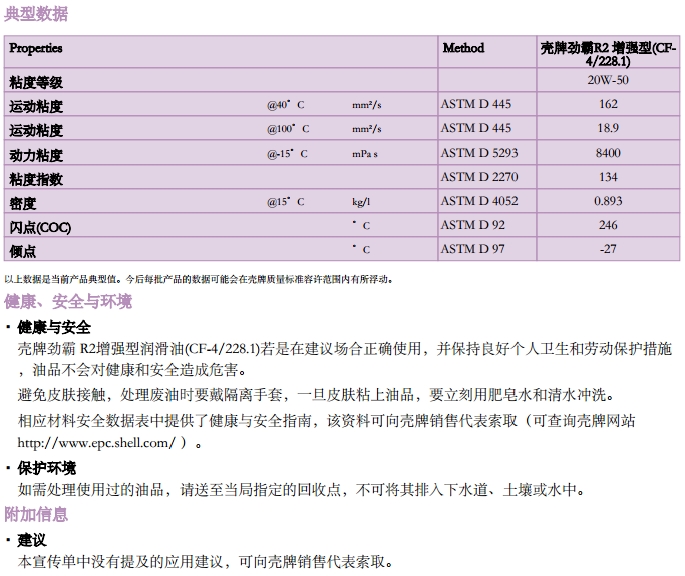The height and width of the screenshot is (576, 685).
Task: Select the flash point value 246
Action: (608, 225)
